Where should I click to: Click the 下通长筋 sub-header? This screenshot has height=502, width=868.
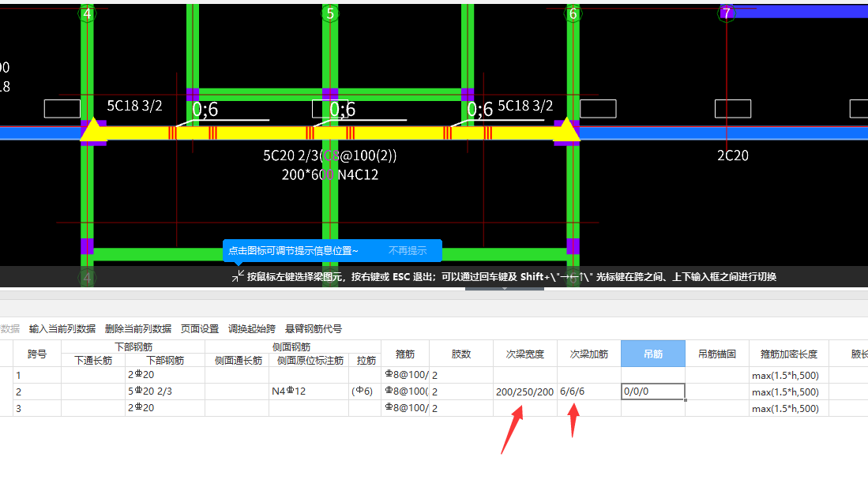tap(93, 360)
